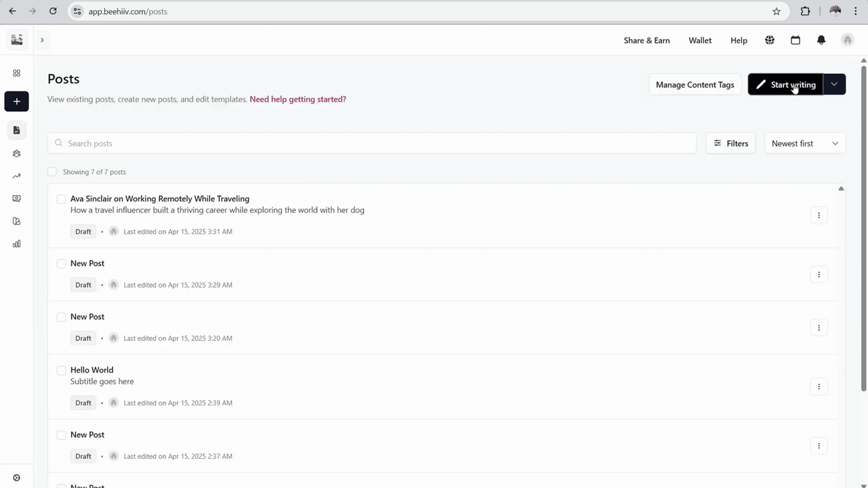Viewport: 868px width, 488px height.
Task: Open the Grow trending-arrow icon in sidebar
Action: click(x=16, y=176)
